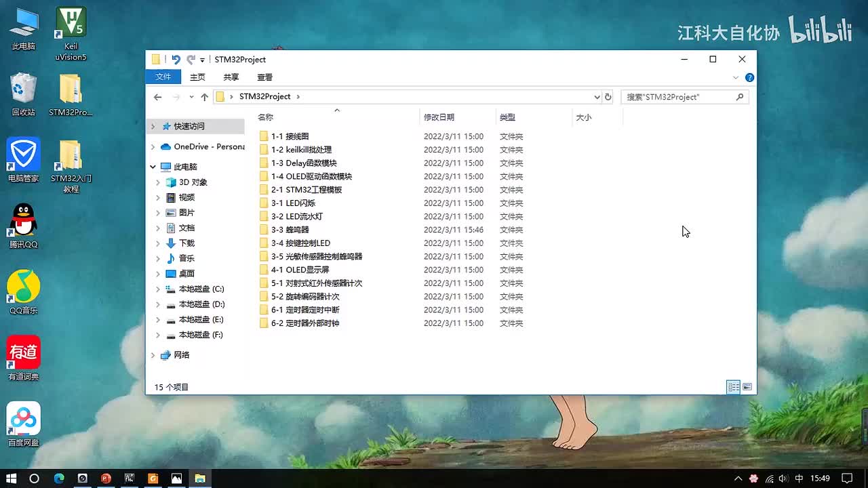The height and width of the screenshot is (488, 868).
Task: Click STM32Project in the address breadcrumb
Action: [264, 97]
